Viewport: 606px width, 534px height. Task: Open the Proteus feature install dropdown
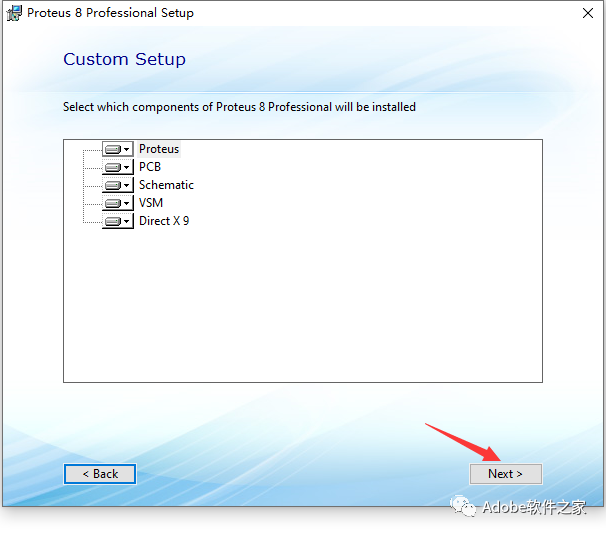pyautogui.click(x=118, y=149)
